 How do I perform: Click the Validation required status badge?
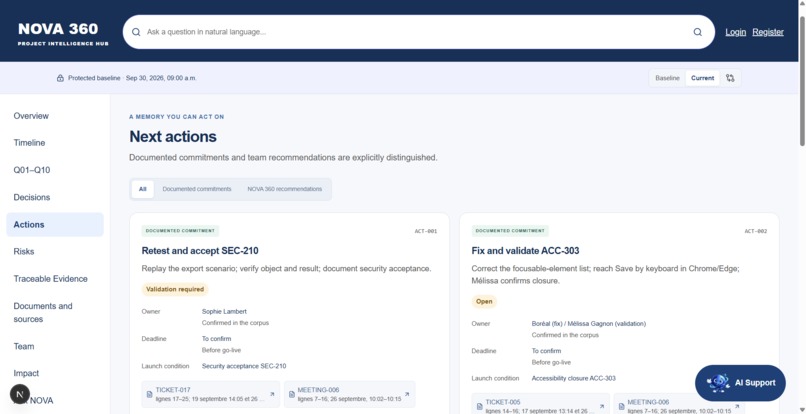175,290
